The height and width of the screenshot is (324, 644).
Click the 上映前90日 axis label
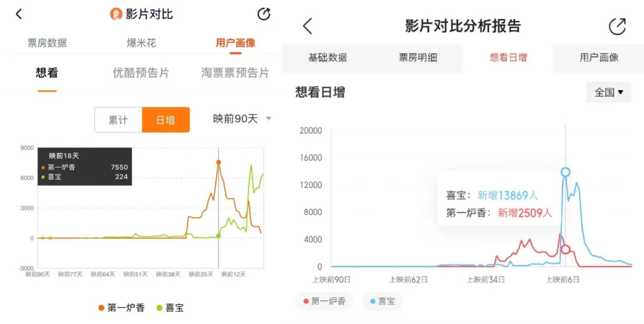331,280
